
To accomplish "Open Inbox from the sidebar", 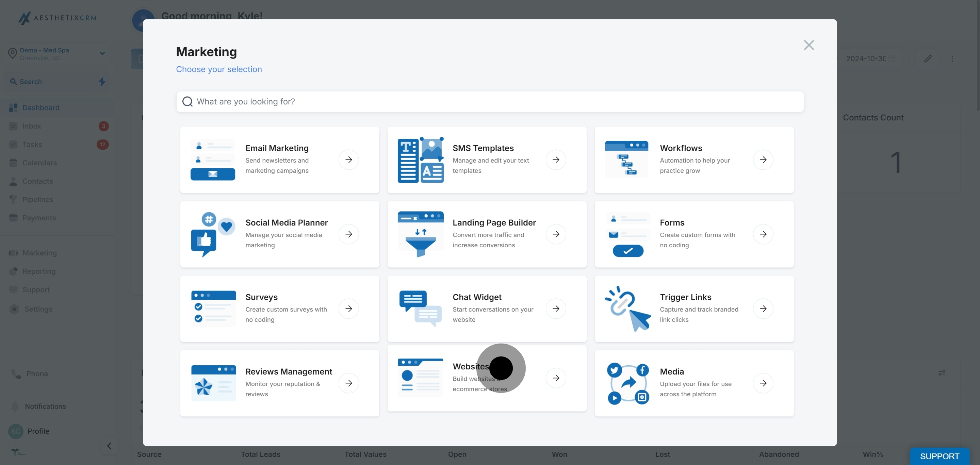I will 32,126.
